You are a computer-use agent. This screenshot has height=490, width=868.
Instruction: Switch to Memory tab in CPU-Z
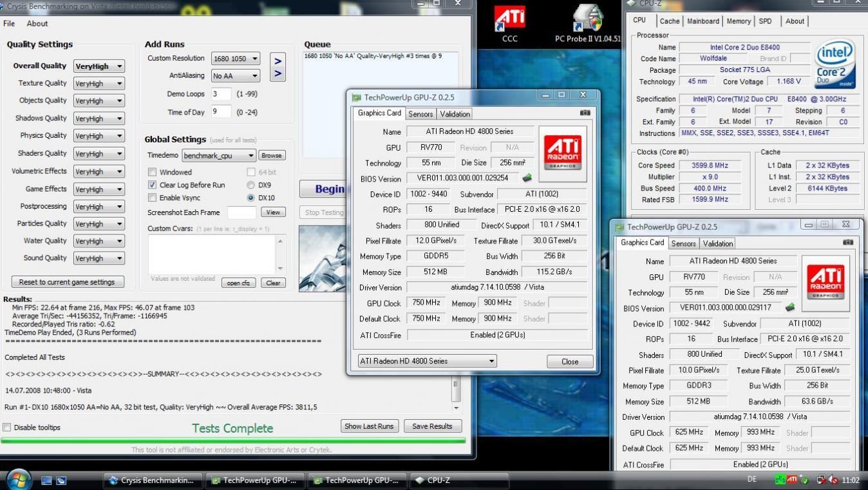[739, 21]
